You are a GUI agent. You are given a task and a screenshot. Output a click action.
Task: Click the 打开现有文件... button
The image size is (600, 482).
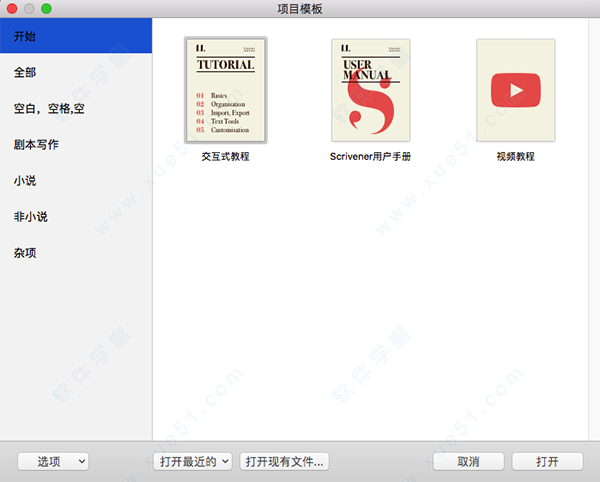point(284,461)
